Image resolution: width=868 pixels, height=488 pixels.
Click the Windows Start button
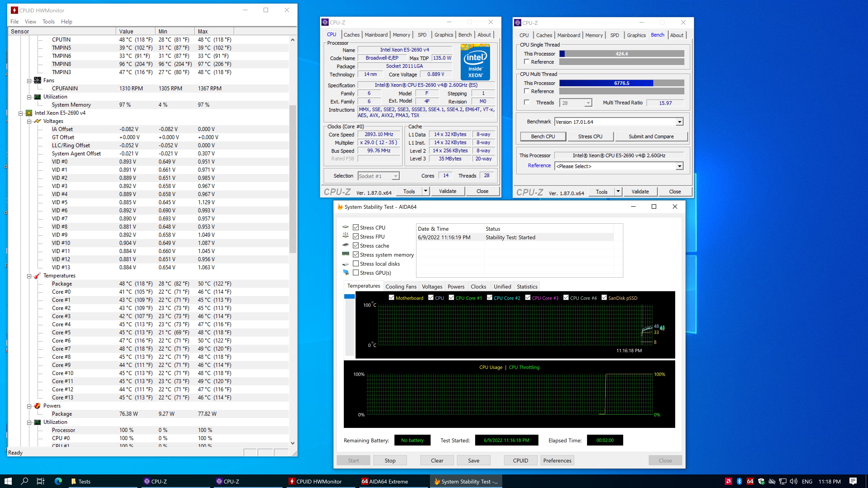8,481
